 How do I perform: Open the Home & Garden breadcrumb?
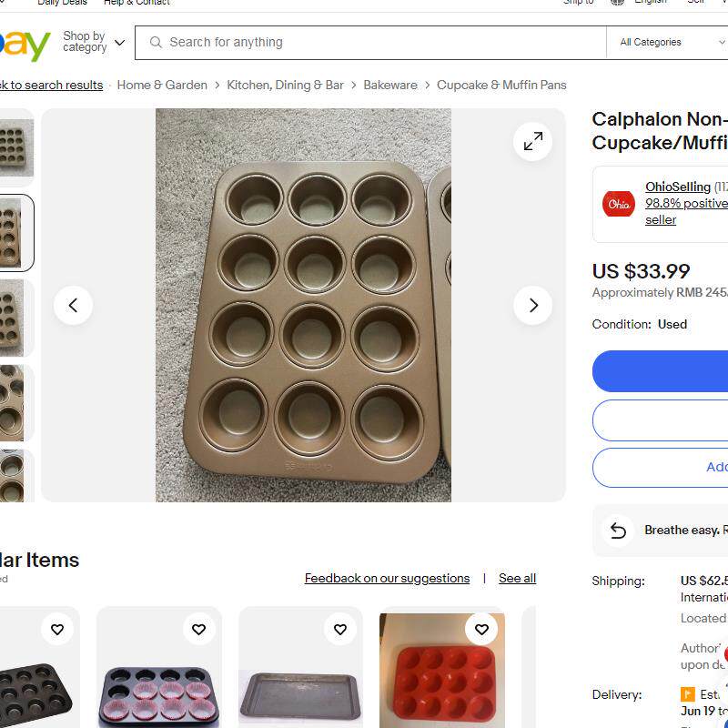point(162,86)
